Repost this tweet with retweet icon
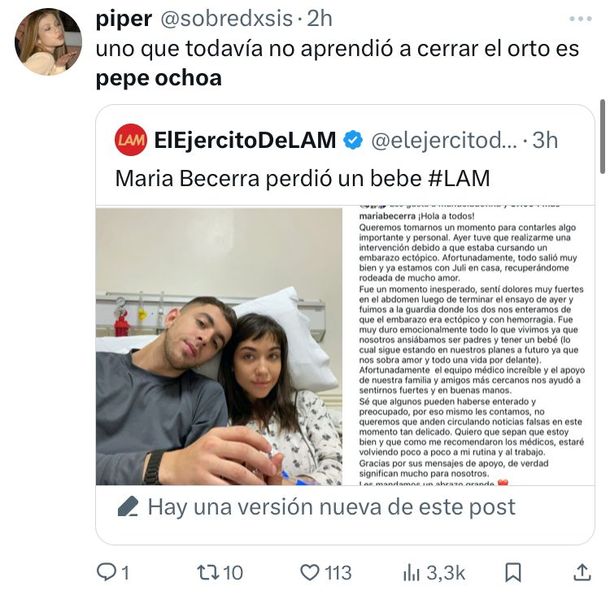The image size is (610, 595). [206, 572]
